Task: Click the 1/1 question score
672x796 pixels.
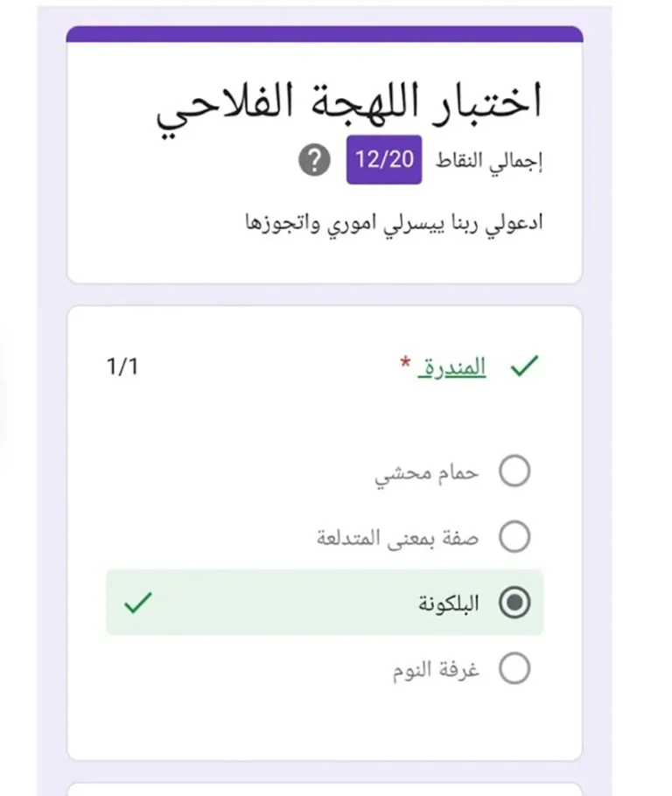Action: click(x=122, y=367)
